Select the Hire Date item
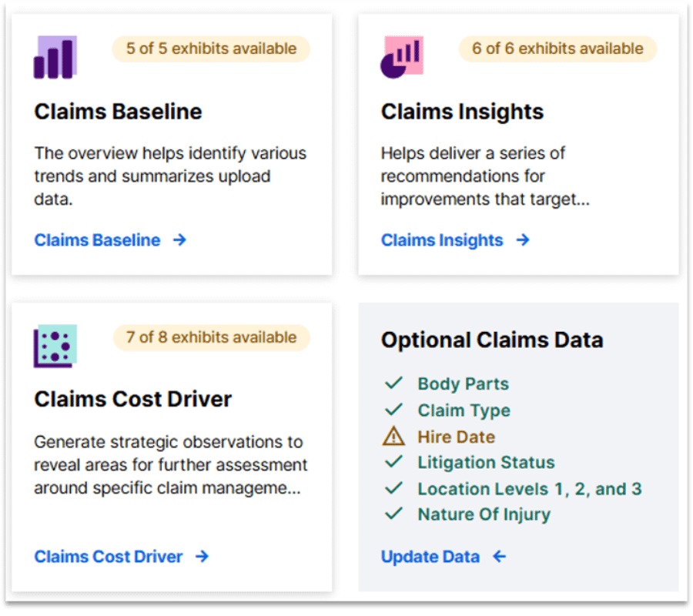Image resolution: width=693 pixels, height=616 pixels. (x=456, y=437)
